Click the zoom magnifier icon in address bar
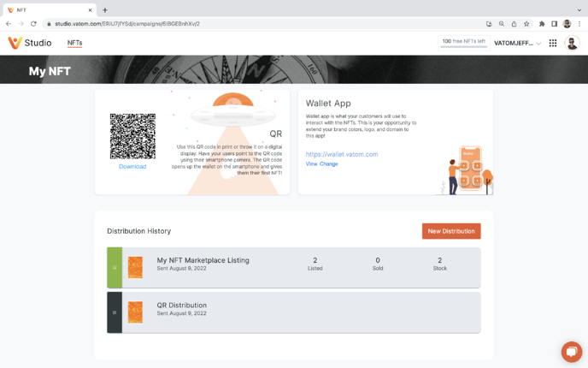Screen dimensions: 588x368 [502, 24]
